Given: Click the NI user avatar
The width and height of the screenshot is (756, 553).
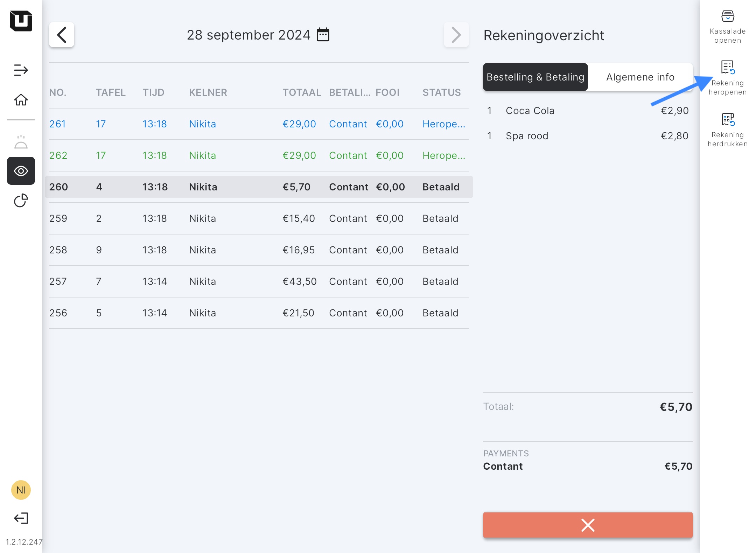Looking at the screenshot, I should (21, 490).
